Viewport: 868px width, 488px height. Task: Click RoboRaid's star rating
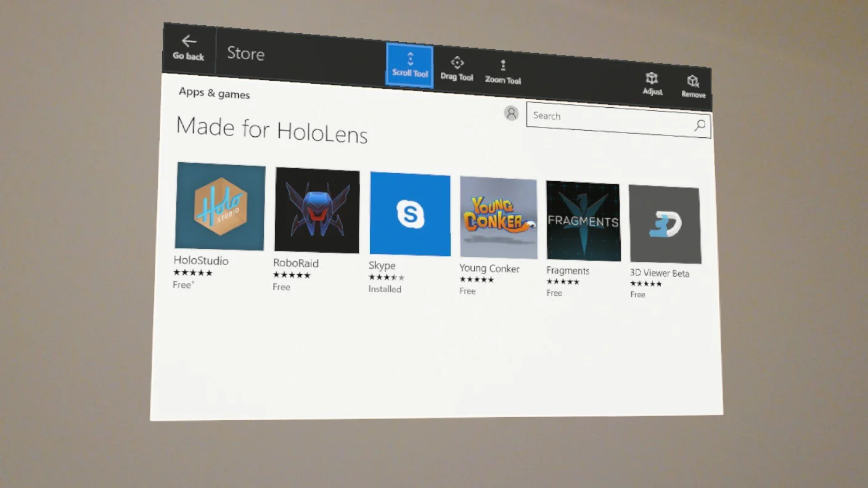292,275
